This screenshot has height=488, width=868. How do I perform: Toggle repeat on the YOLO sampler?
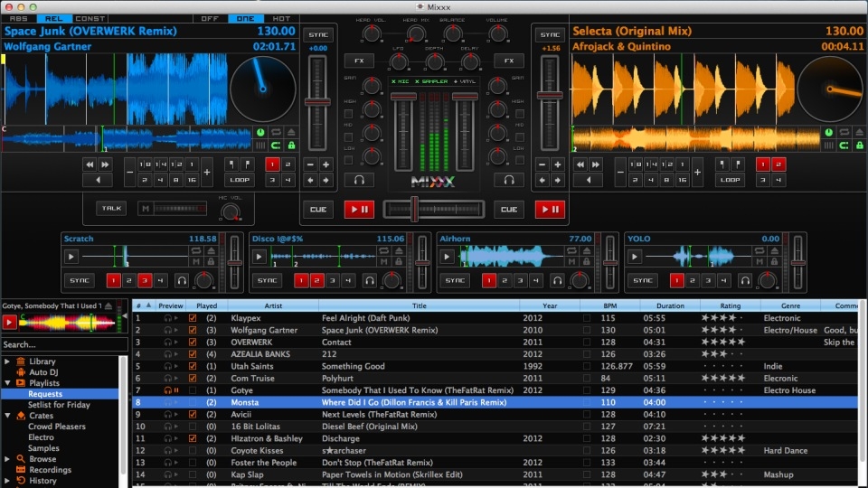759,251
